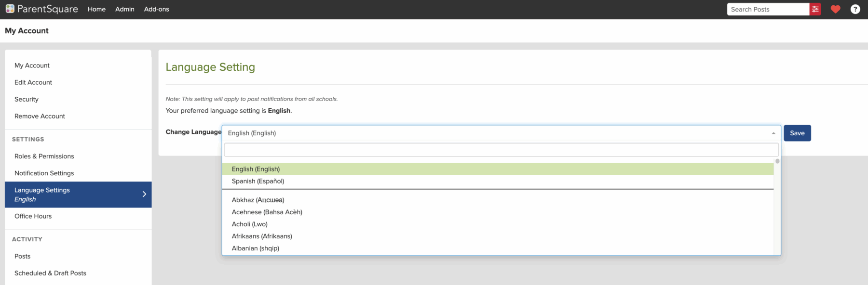Click the ParentSquare logo icon

tap(10, 9)
